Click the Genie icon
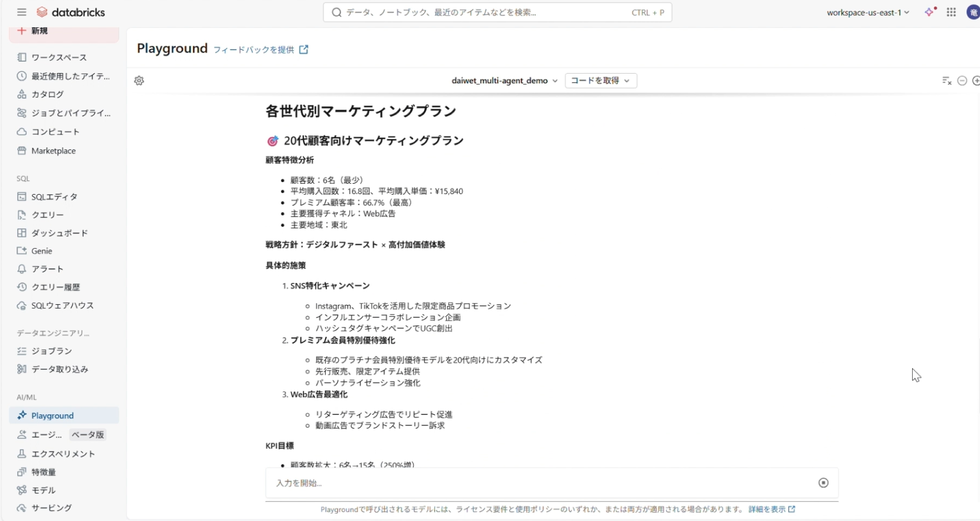Screen dimensions: 980x521 tap(22, 251)
